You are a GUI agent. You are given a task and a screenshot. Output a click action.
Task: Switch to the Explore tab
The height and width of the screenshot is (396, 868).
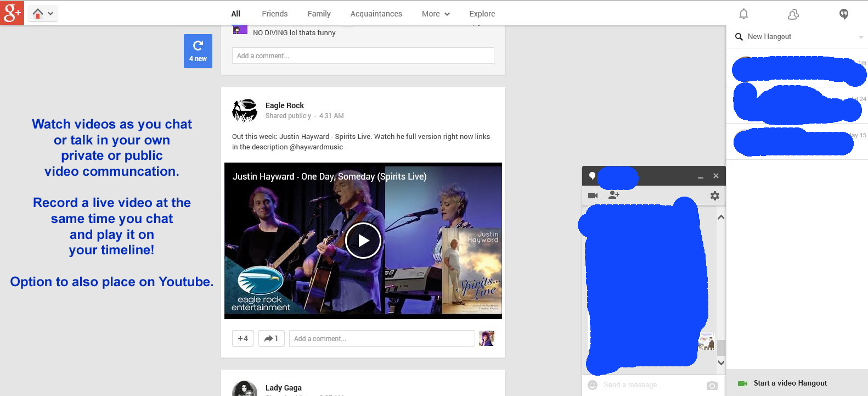(482, 14)
